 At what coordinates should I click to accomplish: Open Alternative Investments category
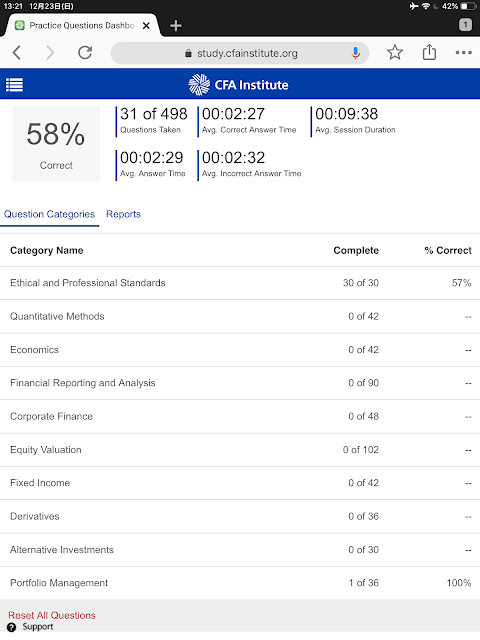[x=240, y=550]
